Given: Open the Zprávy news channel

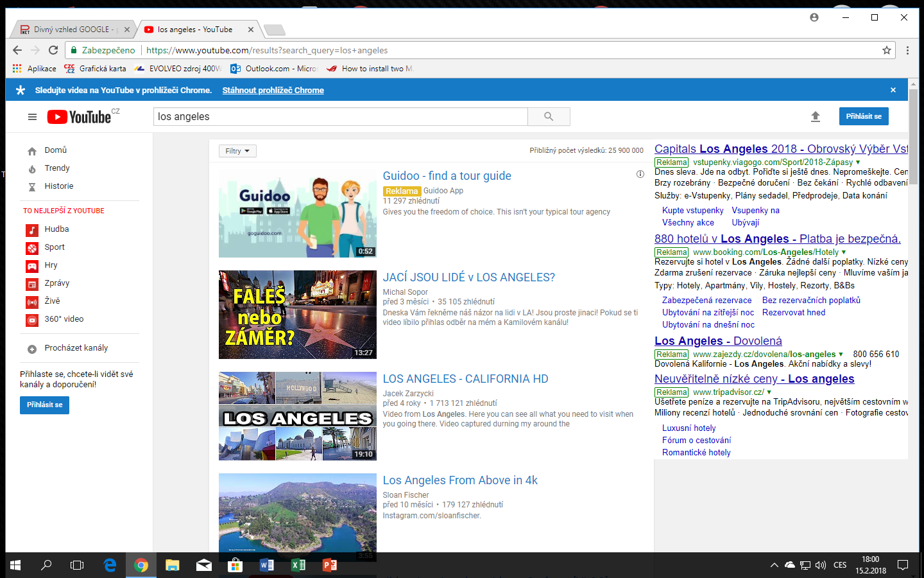Looking at the screenshot, I should point(57,283).
